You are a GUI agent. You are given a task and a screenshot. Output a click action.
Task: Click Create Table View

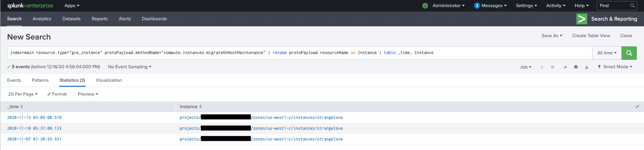pos(591,35)
